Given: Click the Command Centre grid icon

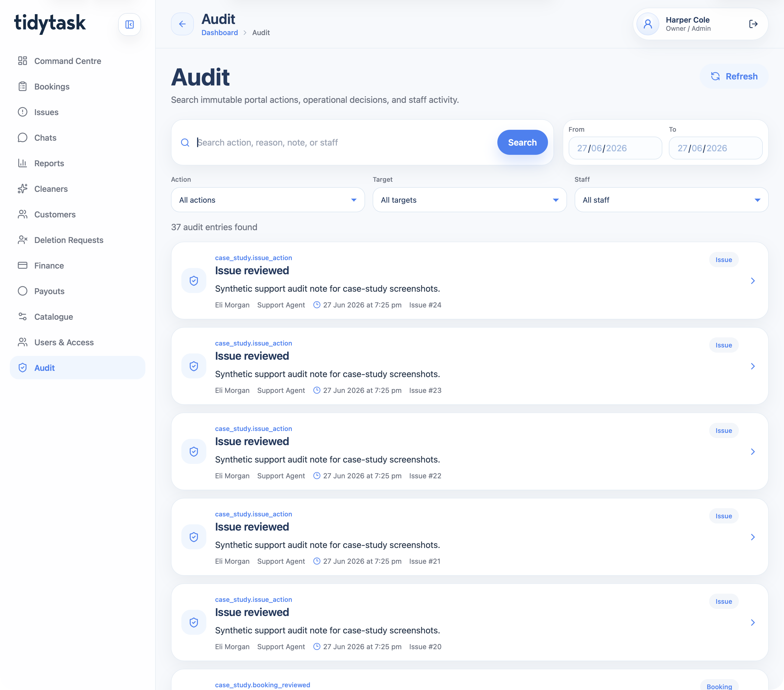Looking at the screenshot, I should point(23,61).
